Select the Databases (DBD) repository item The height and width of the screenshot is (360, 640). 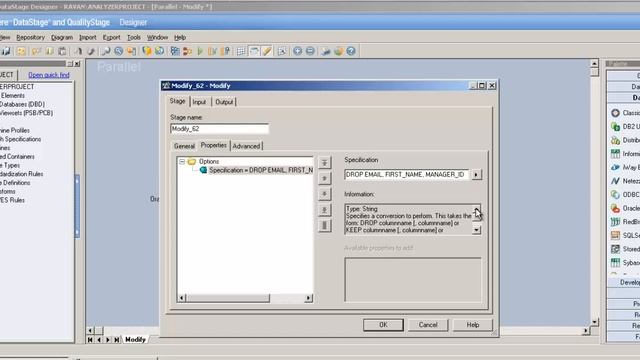(22, 104)
